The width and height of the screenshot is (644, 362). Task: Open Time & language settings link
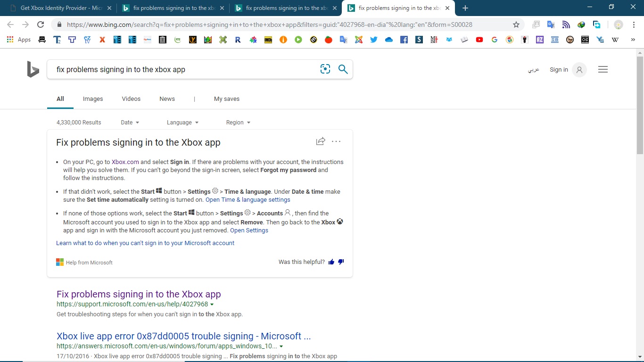tap(248, 200)
